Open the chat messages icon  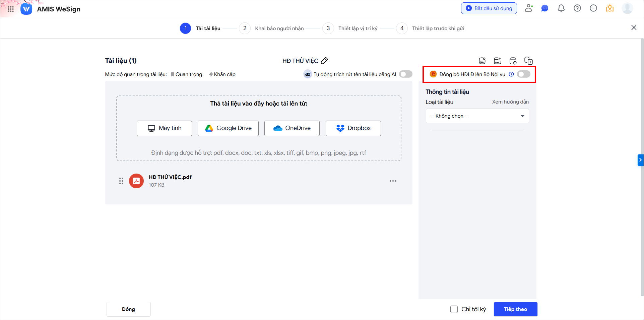pyautogui.click(x=545, y=8)
